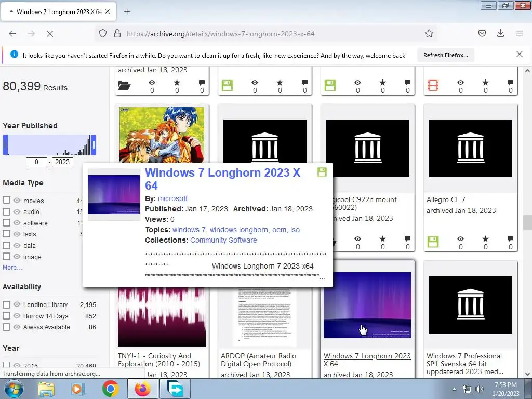Open the ARDOP Amateur Radio item
This screenshot has width=532, height=399.
pyautogui.click(x=258, y=360)
